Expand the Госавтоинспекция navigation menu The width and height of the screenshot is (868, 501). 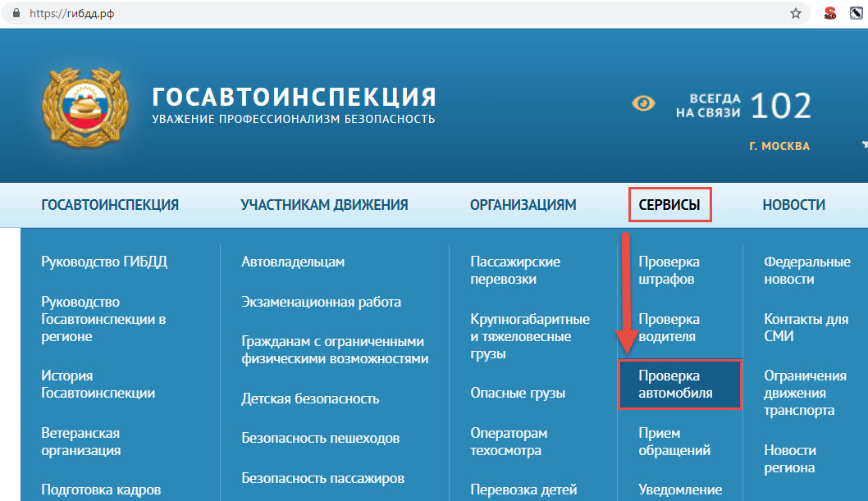click(x=110, y=205)
